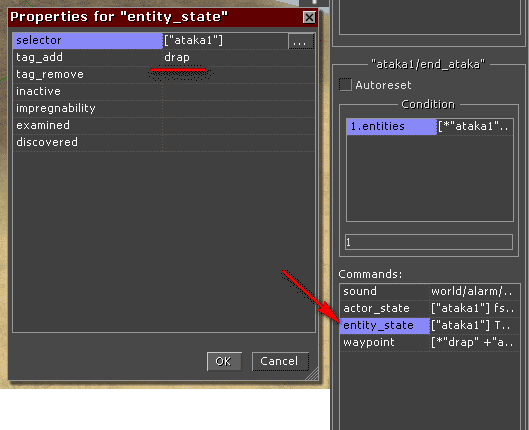Select the waypoint command row
Screen dimensions: 529x430
tap(429, 343)
